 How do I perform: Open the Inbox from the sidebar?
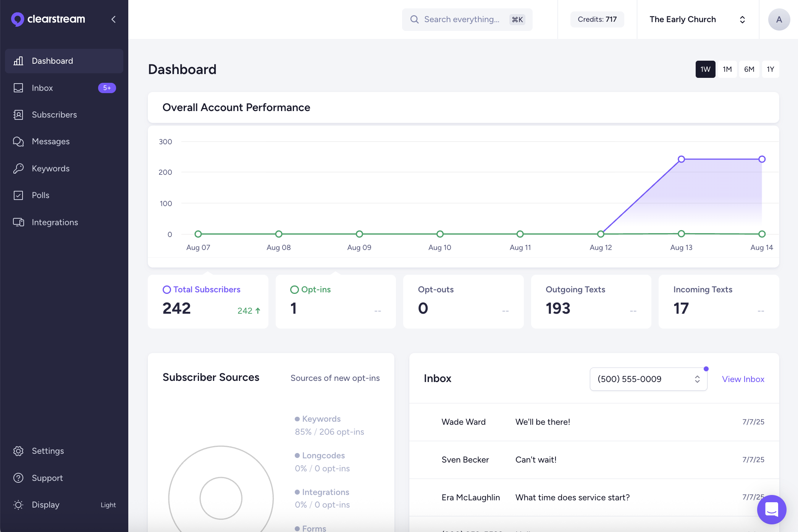click(18, 88)
